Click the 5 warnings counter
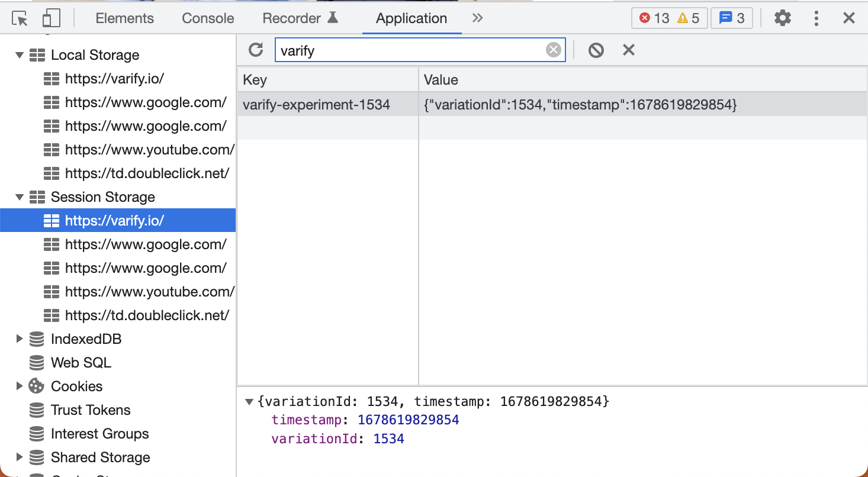The height and width of the screenshot is (477, 868). (x=689, y=18)
